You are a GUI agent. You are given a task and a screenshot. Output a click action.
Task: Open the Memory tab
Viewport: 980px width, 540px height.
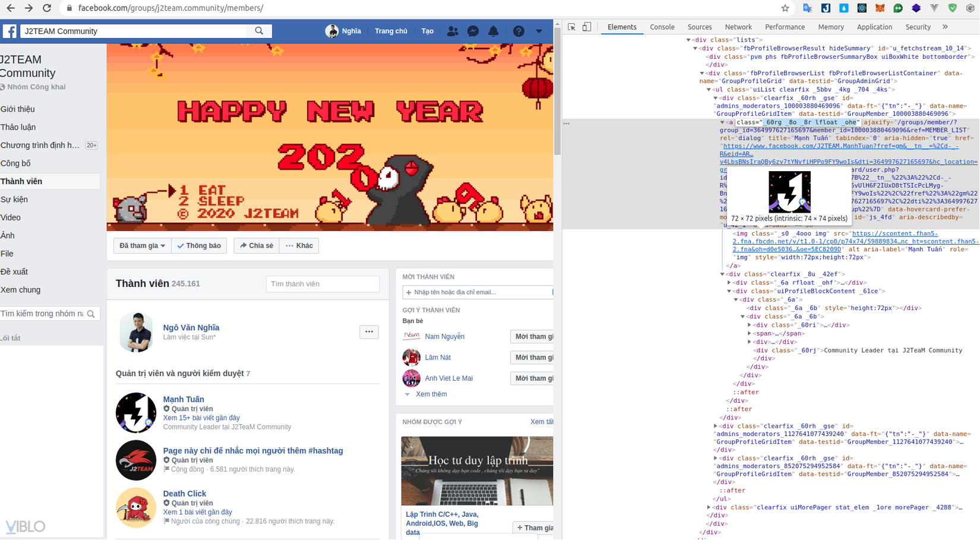831,27
